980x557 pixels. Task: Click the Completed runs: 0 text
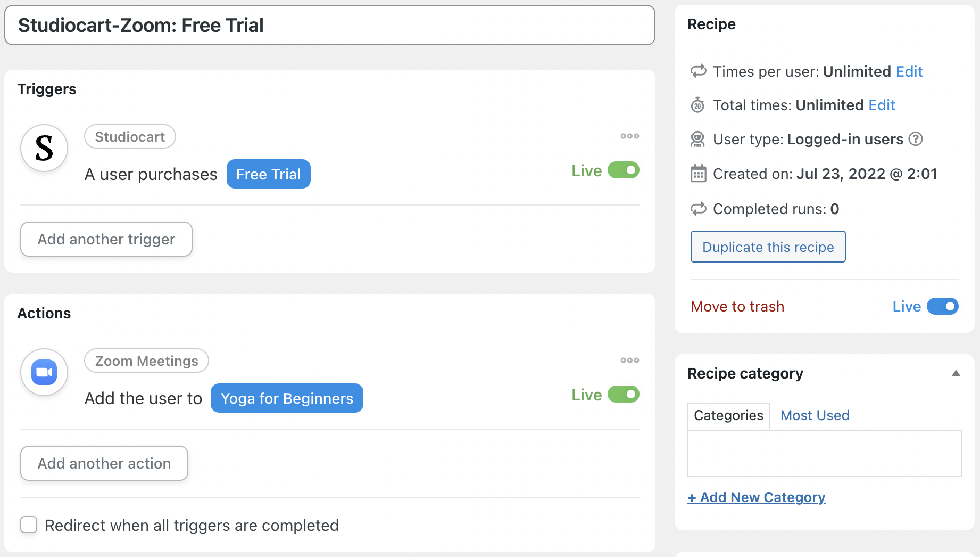[776, 209]
